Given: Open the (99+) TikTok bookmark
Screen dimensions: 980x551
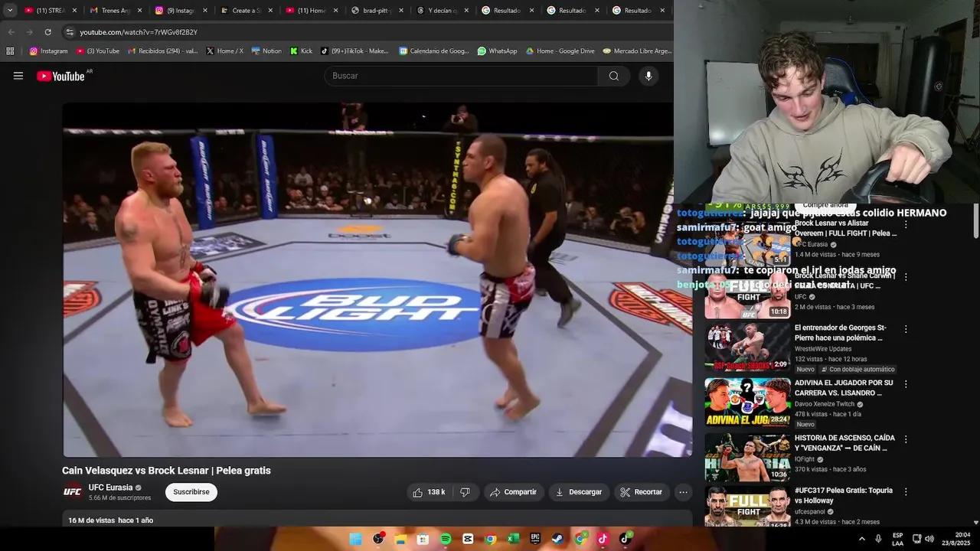Looking at the screenshot, I should (x=354, y=51).
